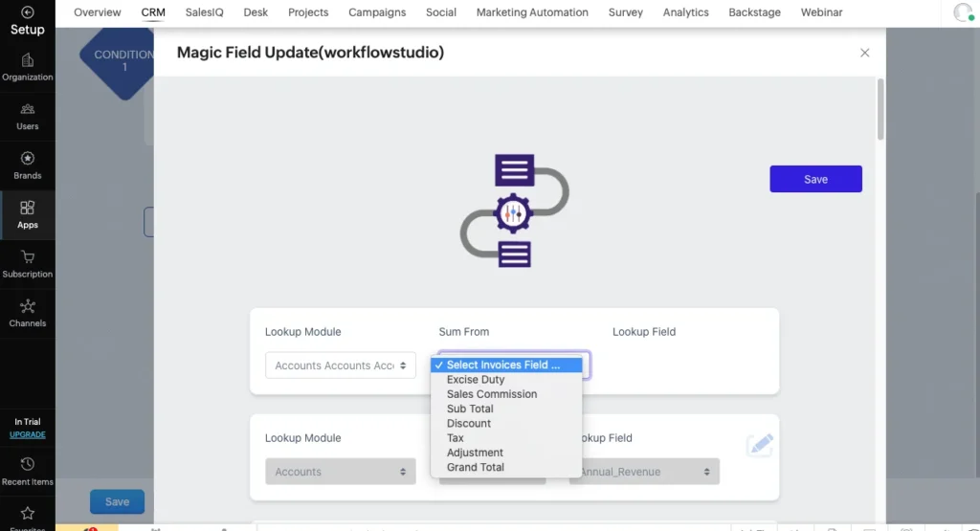The image size is (980, 531).
Task: Open the Favorites star icon
Action: (x=27, y=516)
